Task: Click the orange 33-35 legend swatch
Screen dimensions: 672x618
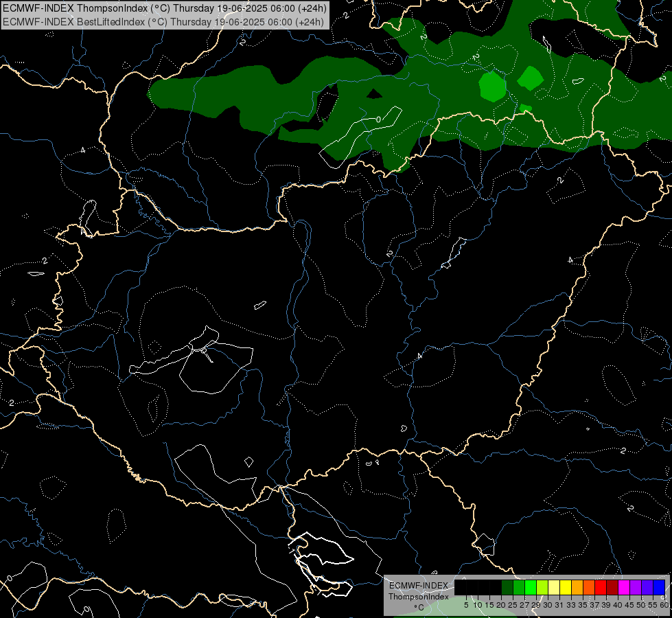Action: pos(577,588)
